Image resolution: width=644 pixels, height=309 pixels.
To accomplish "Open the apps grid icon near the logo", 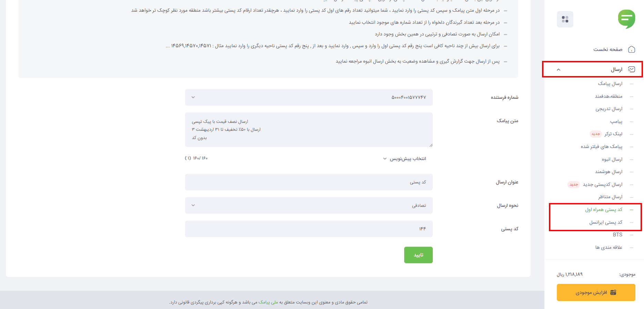I will point(565,19).
